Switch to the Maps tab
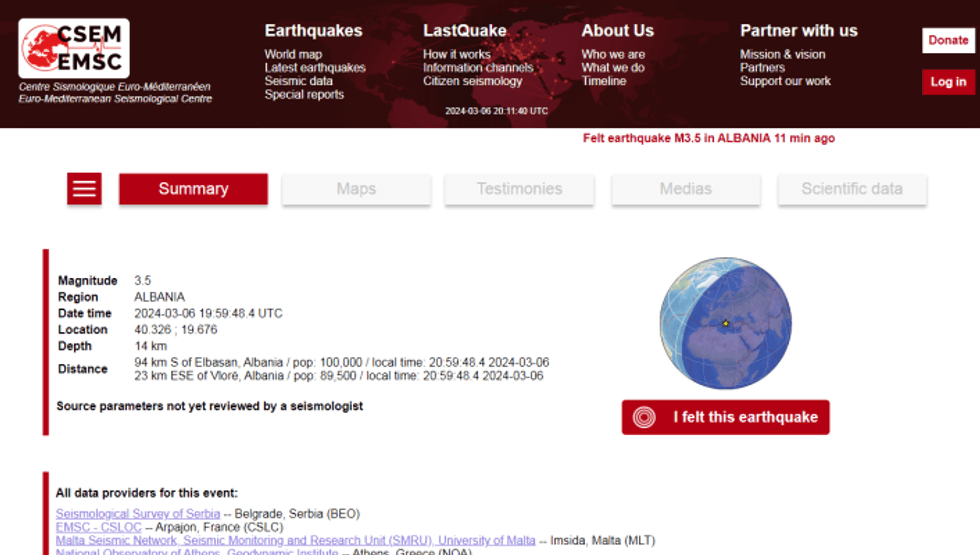Viewport: 980px width, 555px height. (356, 189)
